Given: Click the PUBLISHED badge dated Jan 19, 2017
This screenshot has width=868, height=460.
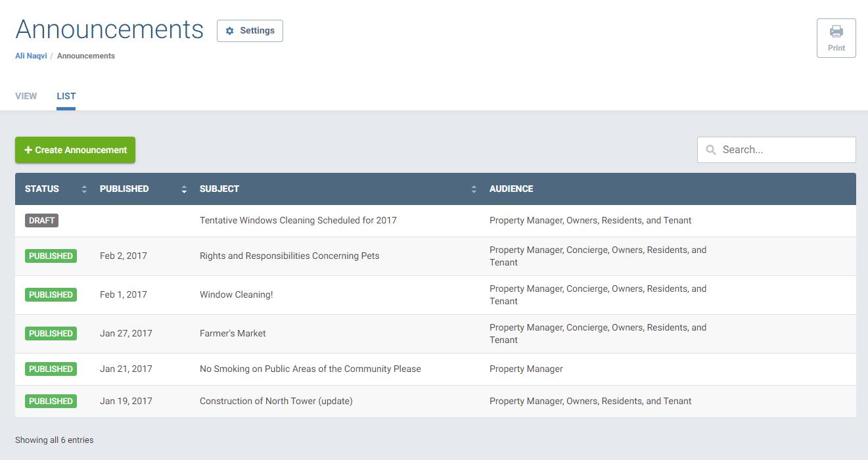Looking at the screenshot, I should tap(51, 401).
